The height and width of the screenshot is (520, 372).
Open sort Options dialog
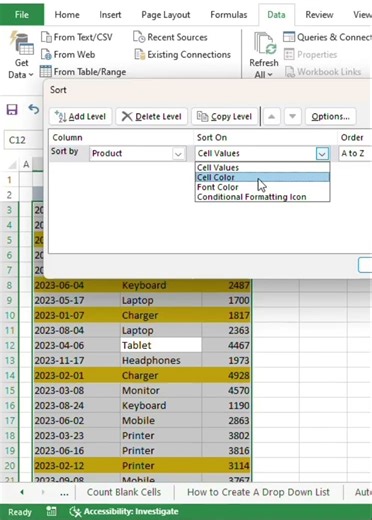click(x=330, y=116)
